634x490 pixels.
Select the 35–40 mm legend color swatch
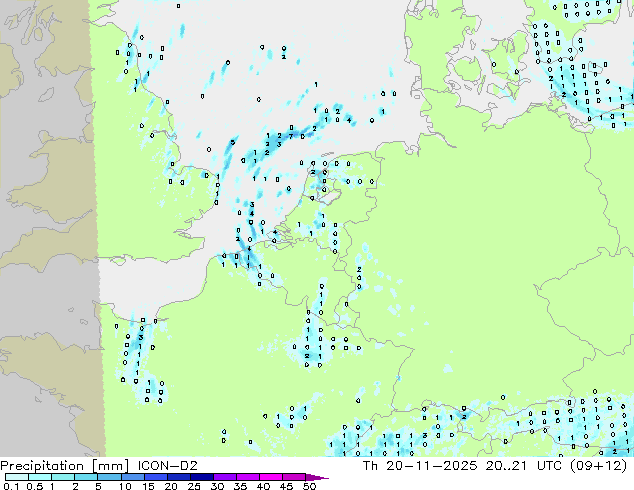point(247,477)
